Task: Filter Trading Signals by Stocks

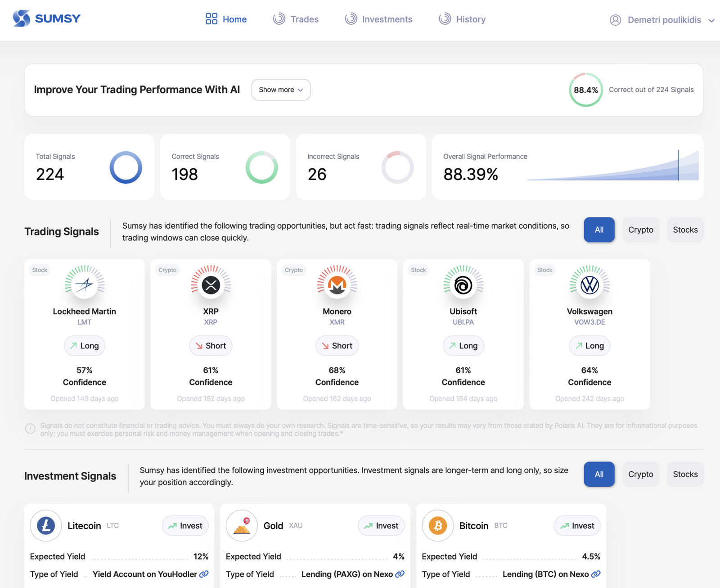Action: pos(685,230)
